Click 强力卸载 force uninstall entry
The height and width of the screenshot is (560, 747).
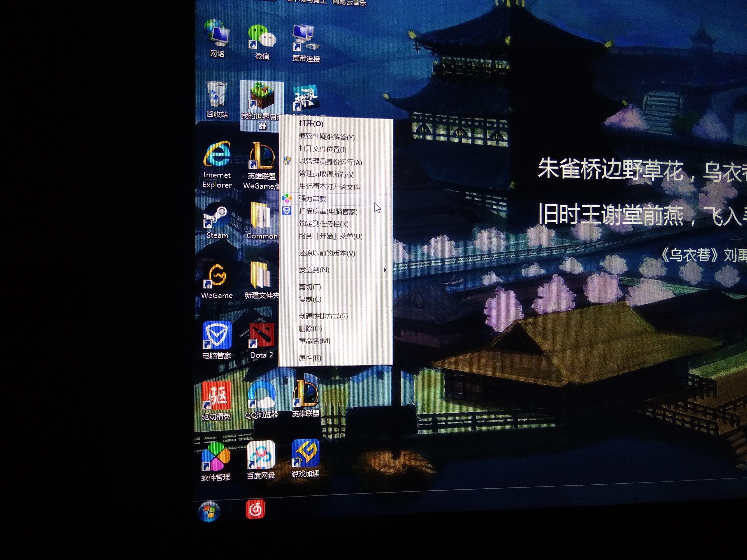[x=336, y=199]
